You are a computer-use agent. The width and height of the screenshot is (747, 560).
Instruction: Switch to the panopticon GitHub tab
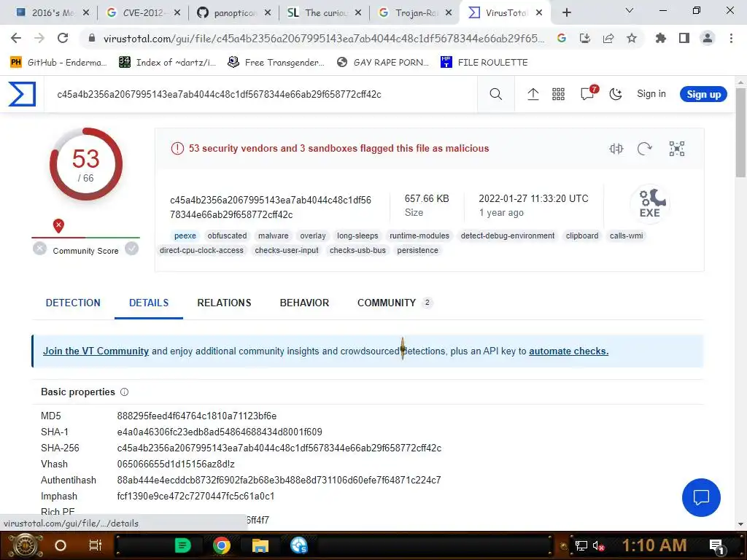(x=233, y=13)
